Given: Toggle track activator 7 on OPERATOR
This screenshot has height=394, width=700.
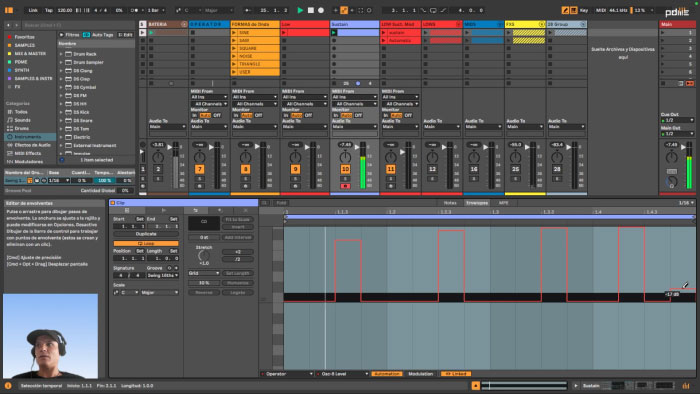Looking at the screenshot, I should coord(200,169).
